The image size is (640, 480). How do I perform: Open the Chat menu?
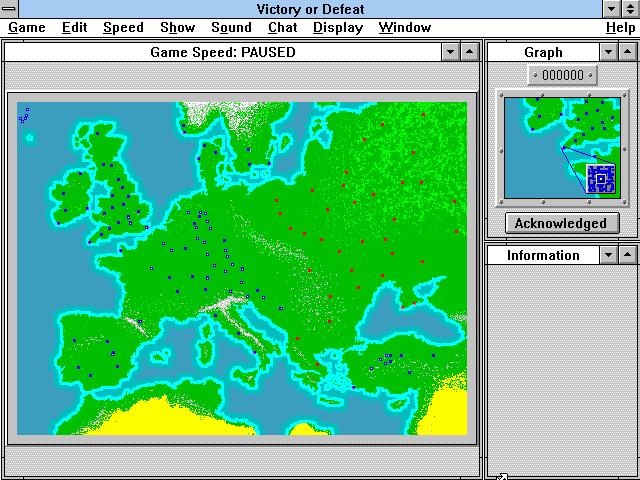282,28
